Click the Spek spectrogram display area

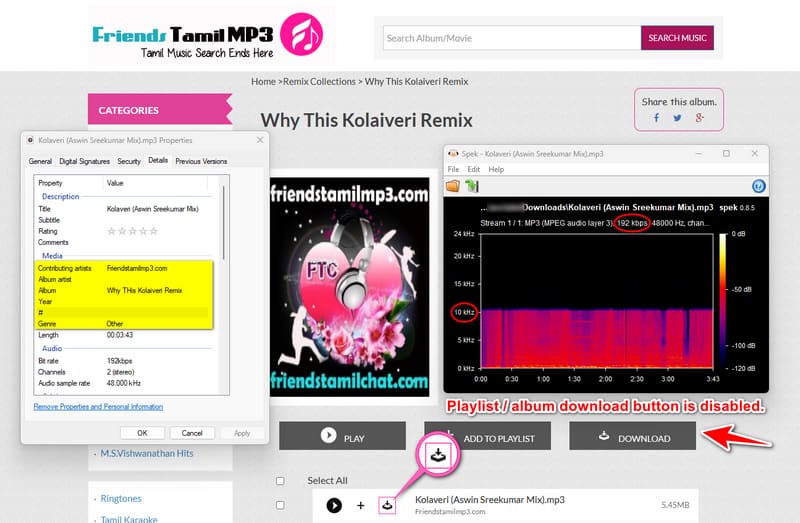(x=597, y=301)
